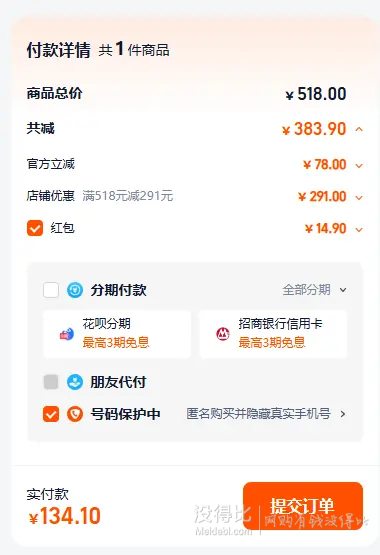Image resolution: width=380 pixels, height=555 pixels.
Task: Select the 花呗分期 payment option
Action: pos(117,334)
